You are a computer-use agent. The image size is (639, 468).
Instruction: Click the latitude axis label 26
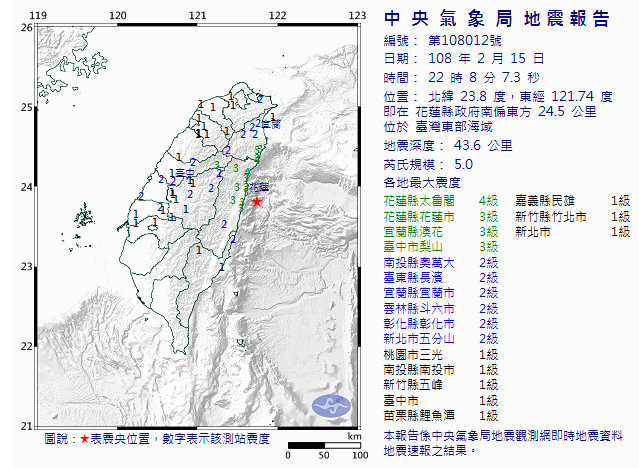(26, 27)
